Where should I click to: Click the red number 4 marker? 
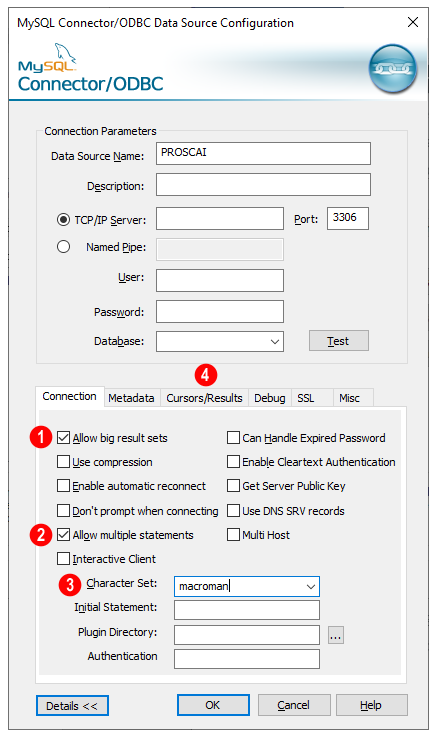pyautogui.click(x=206, y=375)
